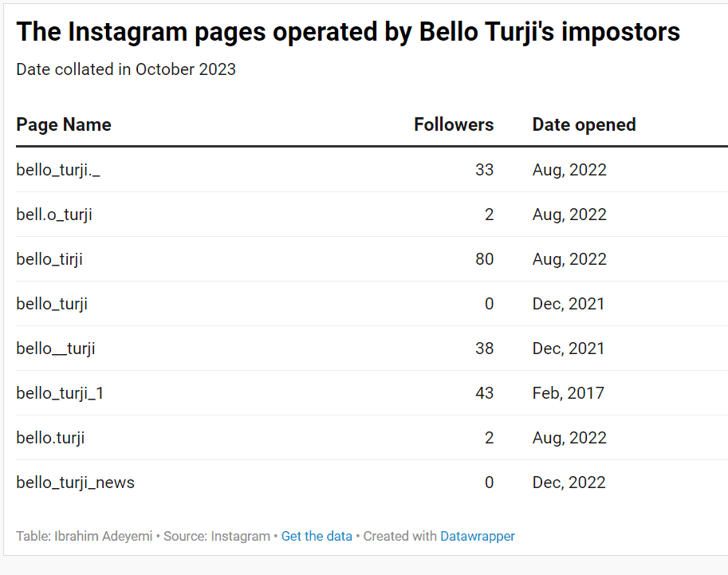Open the Datawrapper link
This screenshot has height=575, width=728.
(x=478, y=536)
